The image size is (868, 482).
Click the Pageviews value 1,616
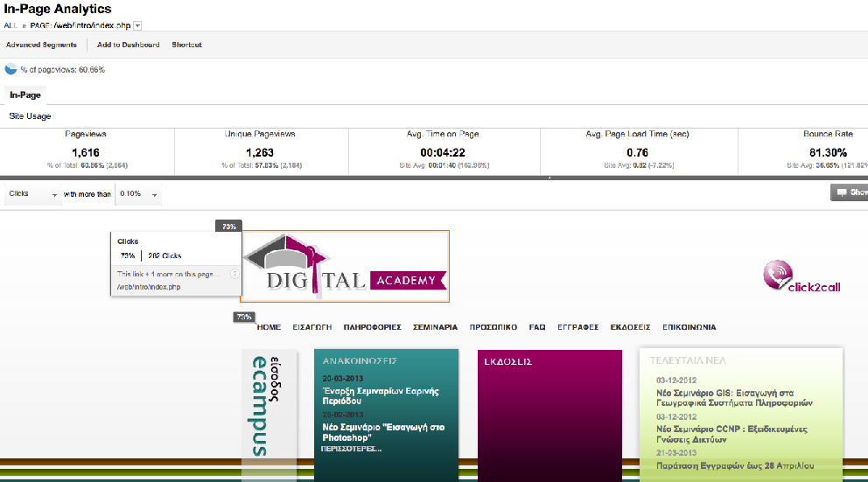tap(86, 153)
